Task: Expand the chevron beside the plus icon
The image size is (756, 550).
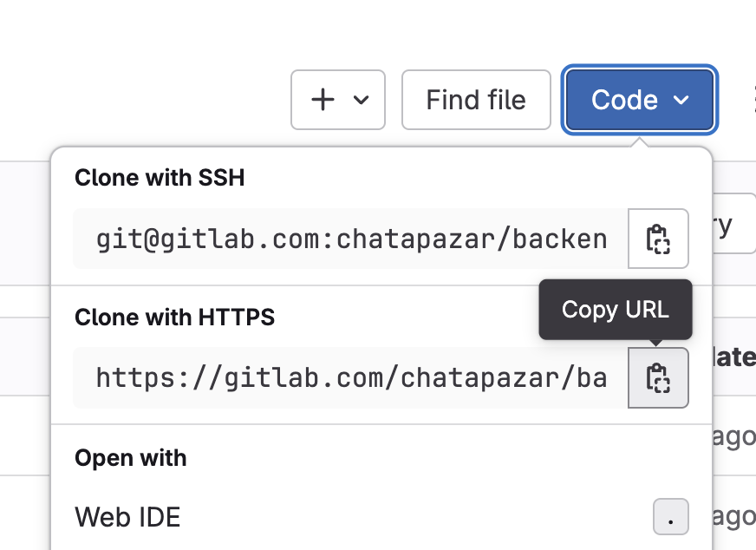Action: 361,100
